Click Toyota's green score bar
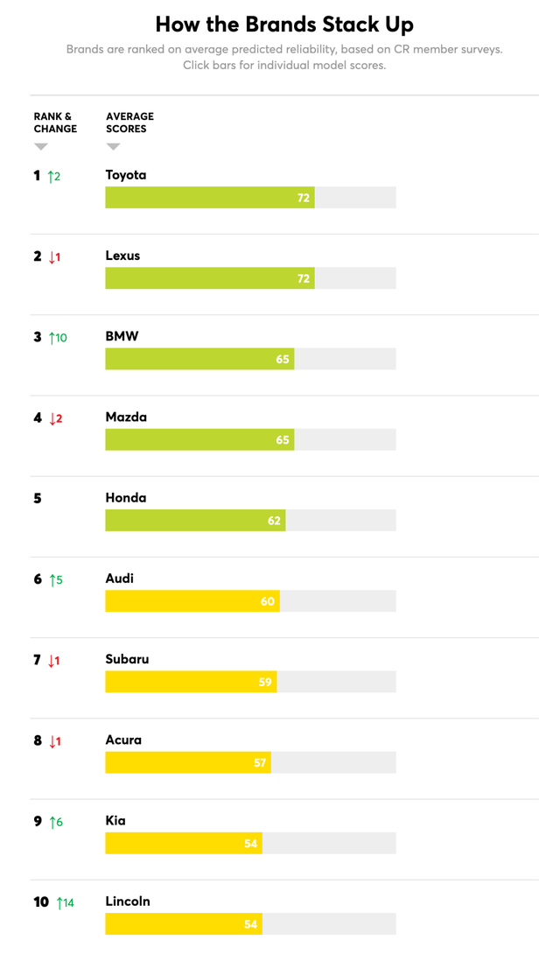This screenshot has height=954, width=560. pyautogui.click(x=210, y=197)
